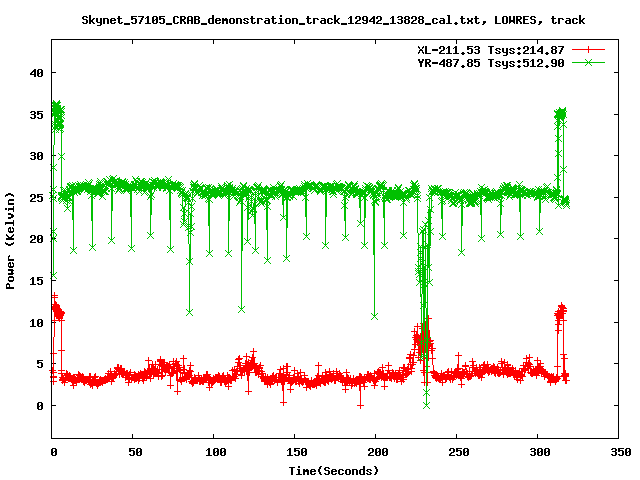Image resolution: width=640 pixels, height=480 pixels.
Task: Click the plot title text
Action: [x=333, y=20]
